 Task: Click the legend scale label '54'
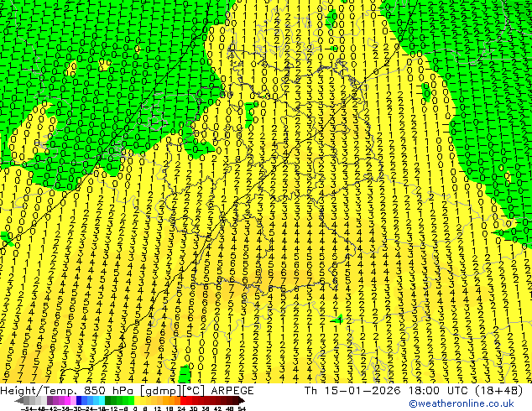(242, 408)
